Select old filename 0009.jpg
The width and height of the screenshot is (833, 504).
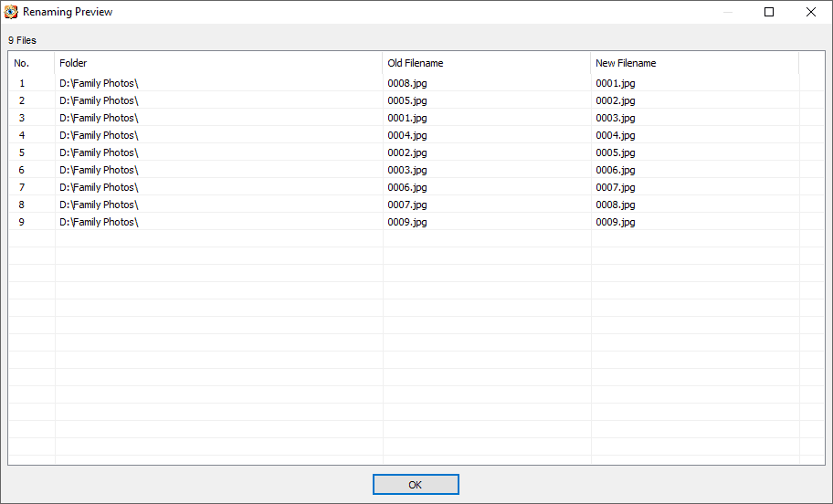(x=407, y=222)
